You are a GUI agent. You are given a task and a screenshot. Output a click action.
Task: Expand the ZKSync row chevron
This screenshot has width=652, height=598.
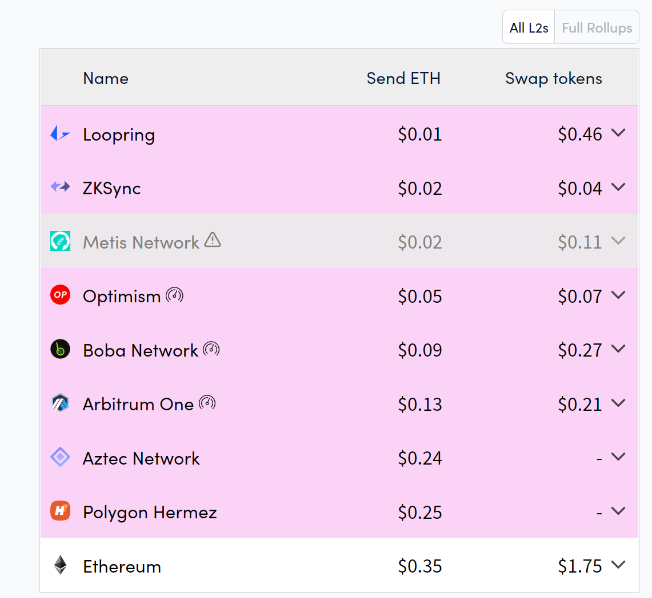618,187
